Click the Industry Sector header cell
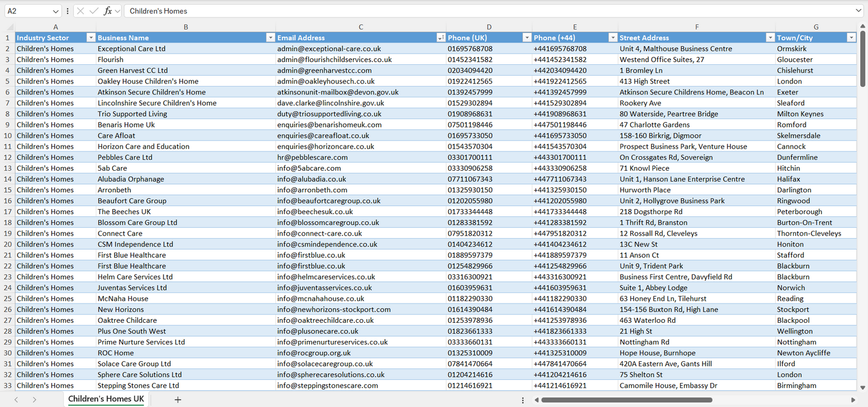 [55, 37]
